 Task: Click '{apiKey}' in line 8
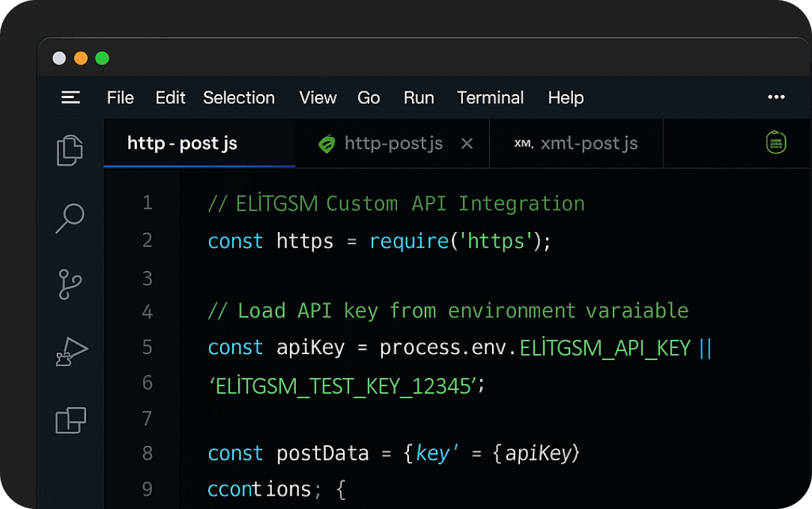[x=536, y=454]
